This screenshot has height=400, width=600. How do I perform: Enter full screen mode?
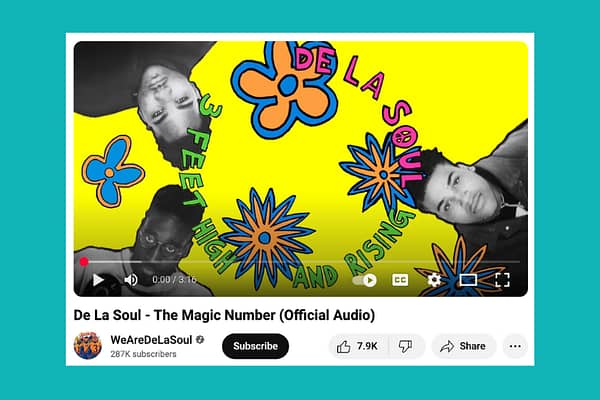point(502,280)
